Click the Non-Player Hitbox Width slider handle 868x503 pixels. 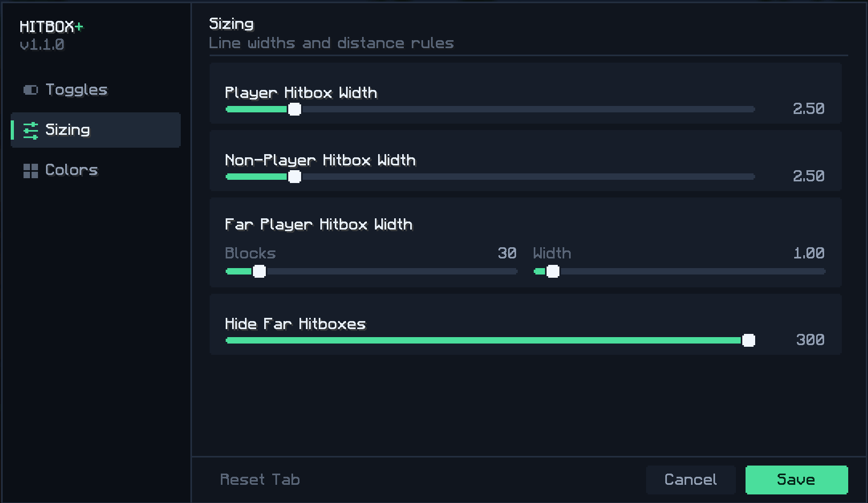pyautogui.click(x=295, y=177)
